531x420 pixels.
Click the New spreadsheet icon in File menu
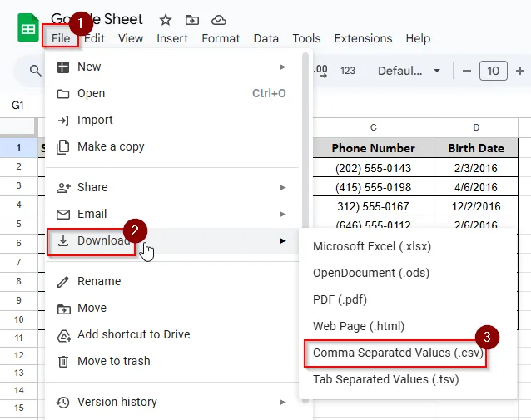click(x=63, y=67)
